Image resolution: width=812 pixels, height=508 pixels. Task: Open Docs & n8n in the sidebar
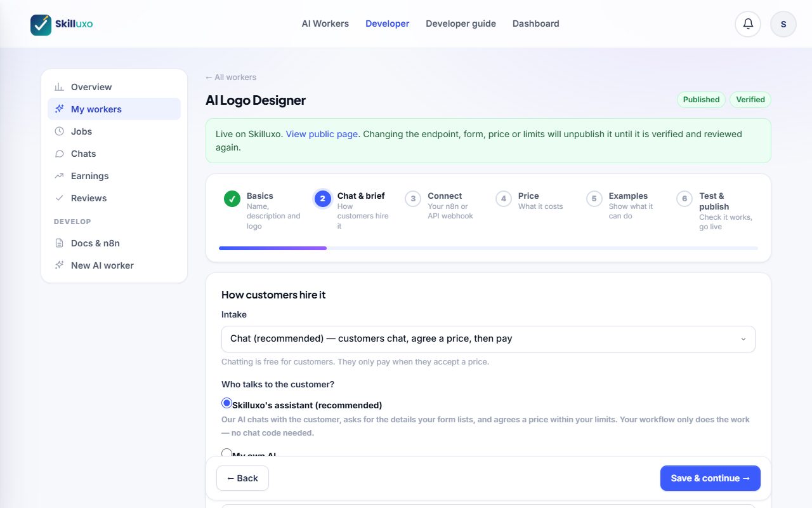[x=114, y=243]
